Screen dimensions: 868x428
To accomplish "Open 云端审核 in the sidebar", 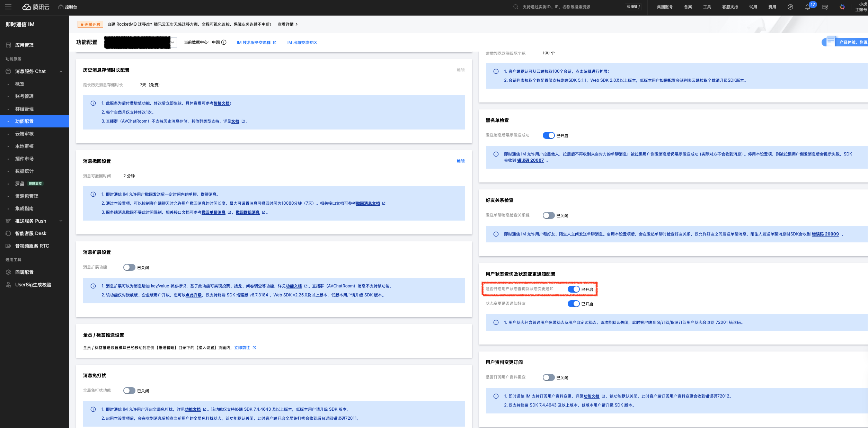I will [x=24, y=134].
